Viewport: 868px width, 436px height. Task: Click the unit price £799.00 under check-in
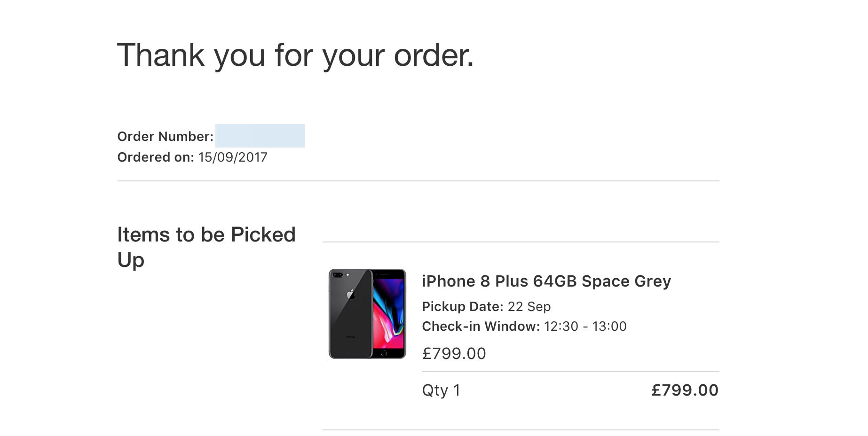(454, 353)
